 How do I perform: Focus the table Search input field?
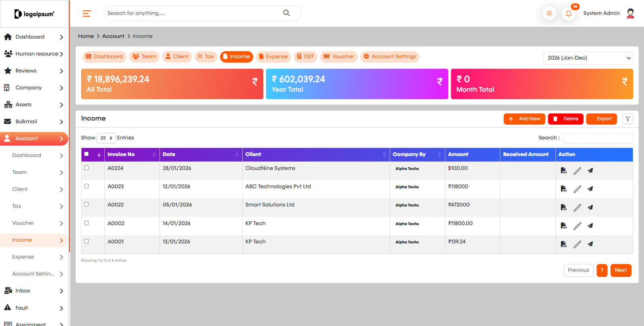tap(598, 138)
